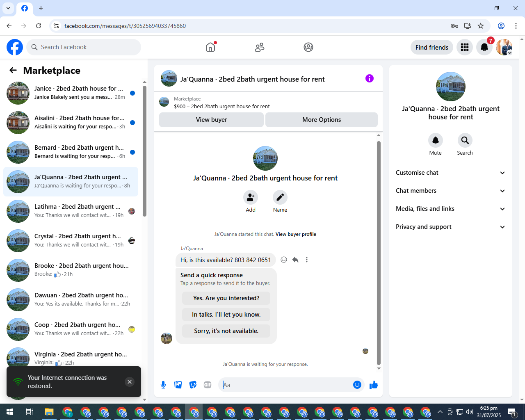Click the More Options button

click(322, 120)
